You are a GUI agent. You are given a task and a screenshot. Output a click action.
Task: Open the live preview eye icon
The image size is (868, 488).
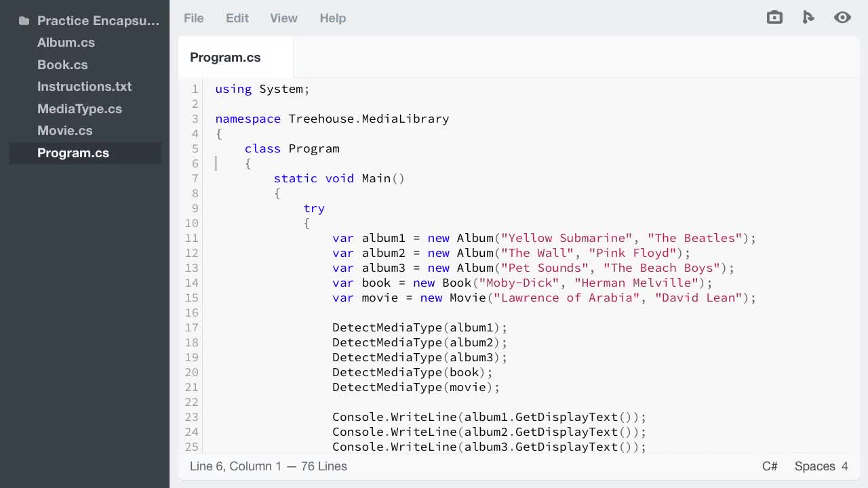[842, 17]
